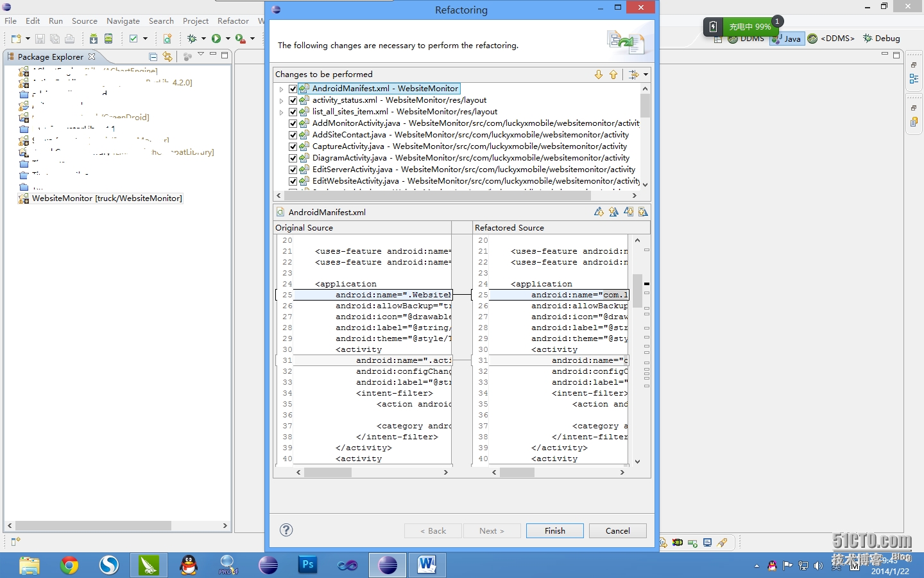924x578 pixels.
Task: Uncheck CaptureActivity.java change checkbox
Action: (x=293, y=146)
